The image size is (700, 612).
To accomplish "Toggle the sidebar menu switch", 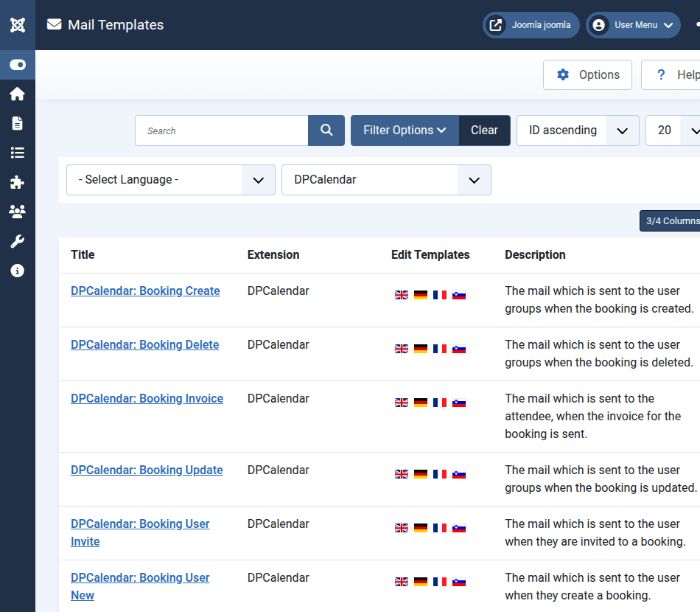I will point(18,65).
